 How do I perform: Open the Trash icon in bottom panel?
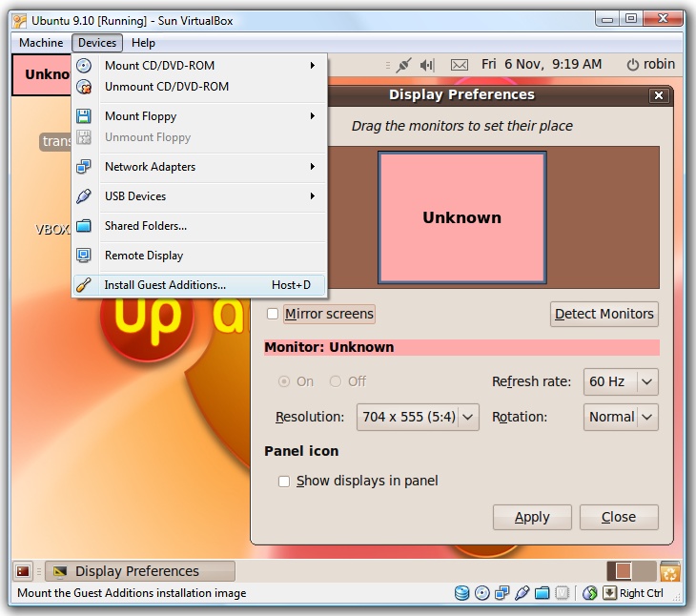pyautogui.click(x=670, y=571)
